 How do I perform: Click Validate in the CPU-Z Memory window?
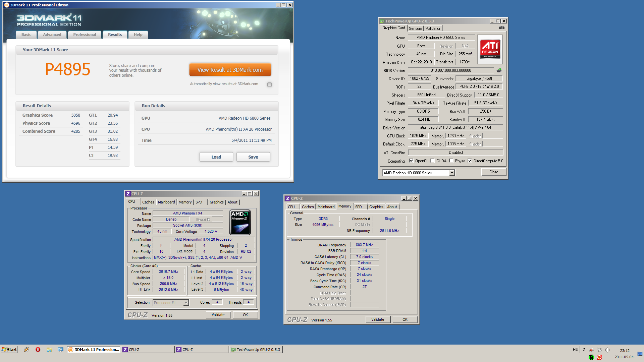[378, 319]
